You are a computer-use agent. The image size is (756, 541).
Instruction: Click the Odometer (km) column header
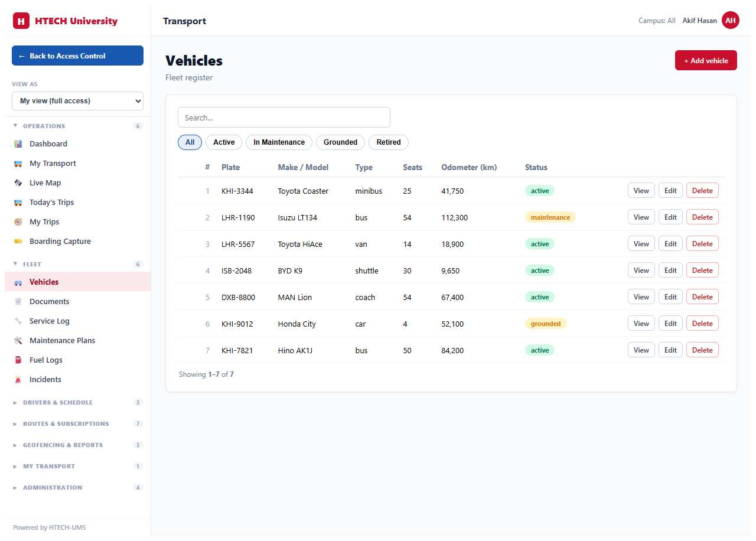[x=469, y=167]
